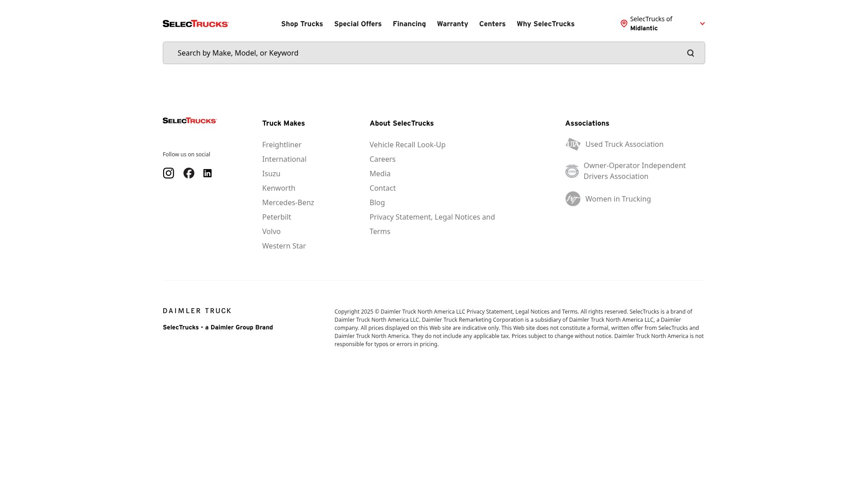Open the Isuzu make link
The height and width of the screenshot is (488, 868).
(271, 174)
